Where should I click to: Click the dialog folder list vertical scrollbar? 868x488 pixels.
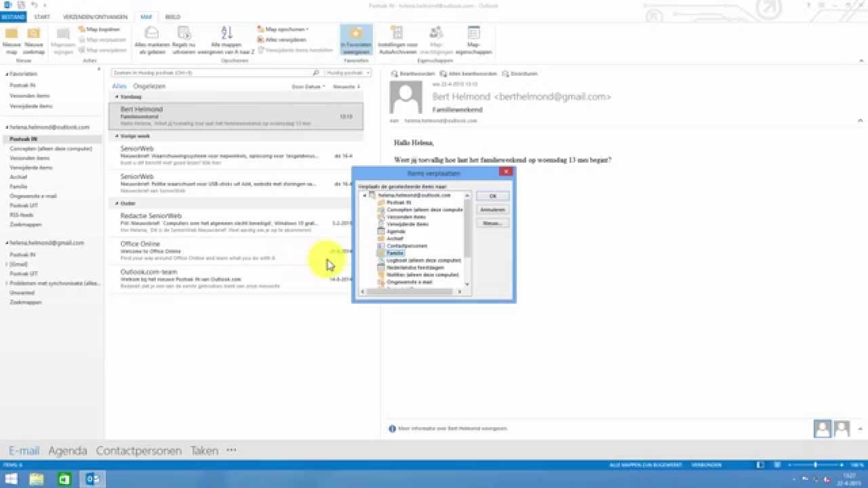[467, 240]
